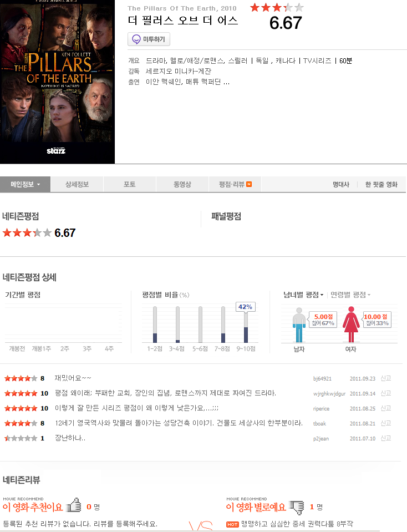Click the female figure rating icon
Image resolution: width=407 pixels, height=532 pixels.
point(351,324)
